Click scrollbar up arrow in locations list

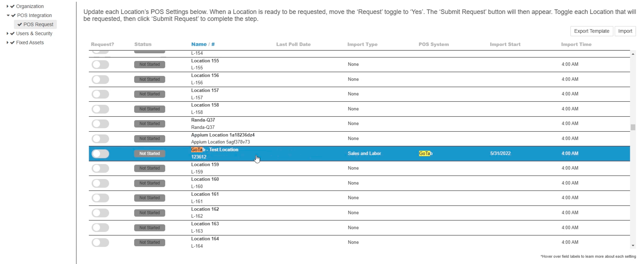click(x=633, y=54)
